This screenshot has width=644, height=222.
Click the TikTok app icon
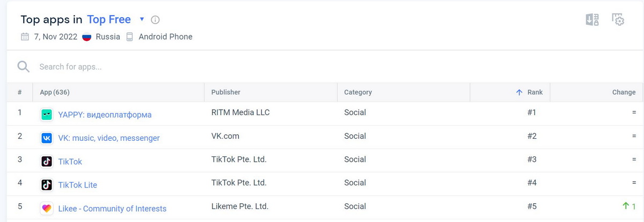pyautogui.click(x=47, y=161)
